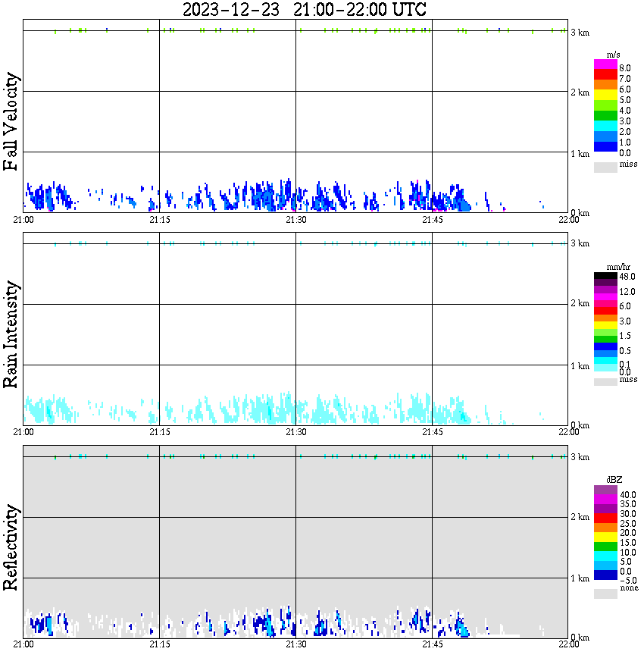Screen dimensions: 644x658
Task: Click the cyan 0.1 mm/hr rain swatch
Action: point(605,361)
